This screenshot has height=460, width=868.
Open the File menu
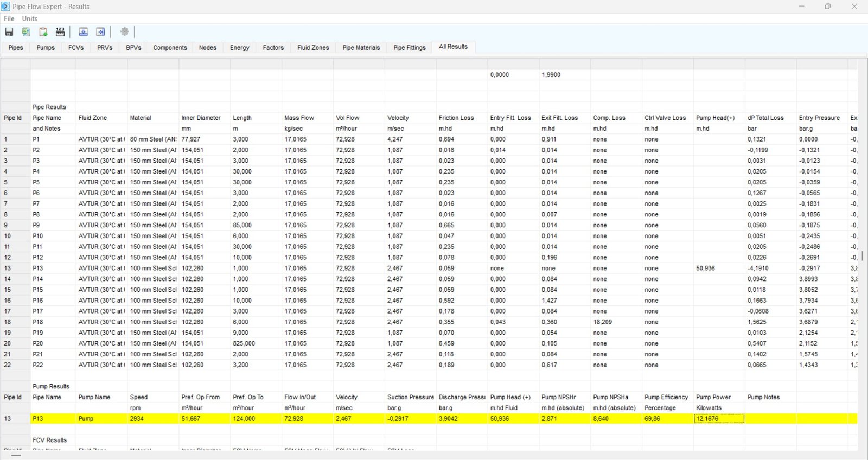tap(9, 18)
